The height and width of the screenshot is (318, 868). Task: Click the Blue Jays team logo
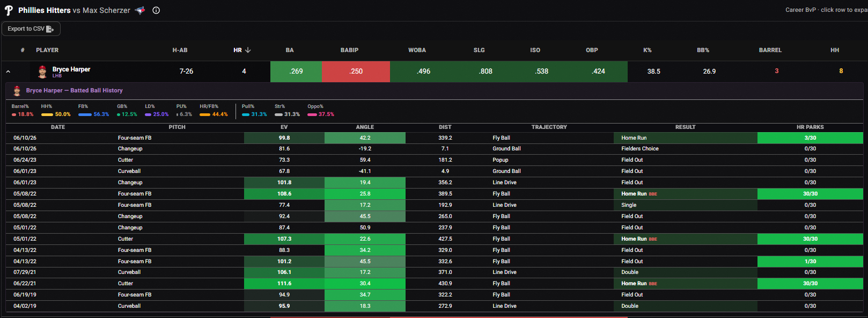pos(140,10)
